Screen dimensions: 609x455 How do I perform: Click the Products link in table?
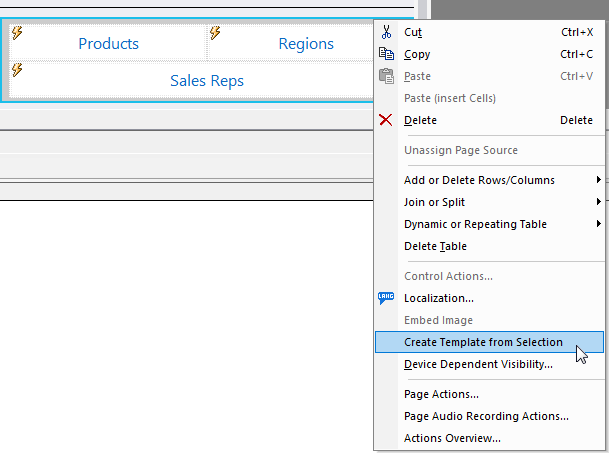[x=108, y=44]
